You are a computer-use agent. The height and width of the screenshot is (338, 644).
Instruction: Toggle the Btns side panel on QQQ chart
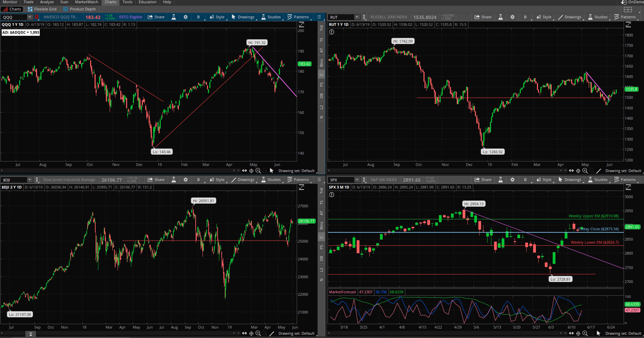point(322,63)
